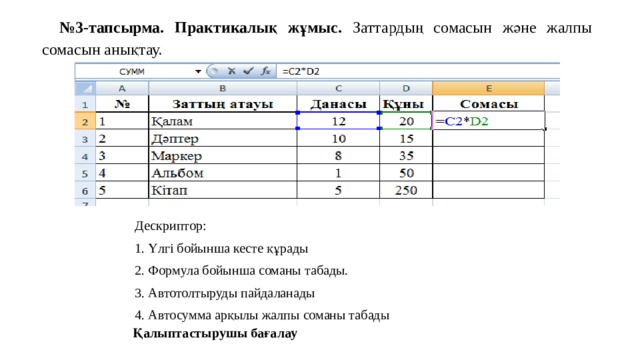Screen dimensions: 640x360
Task: Select row 4 header
Action: (x=85, y=156)
